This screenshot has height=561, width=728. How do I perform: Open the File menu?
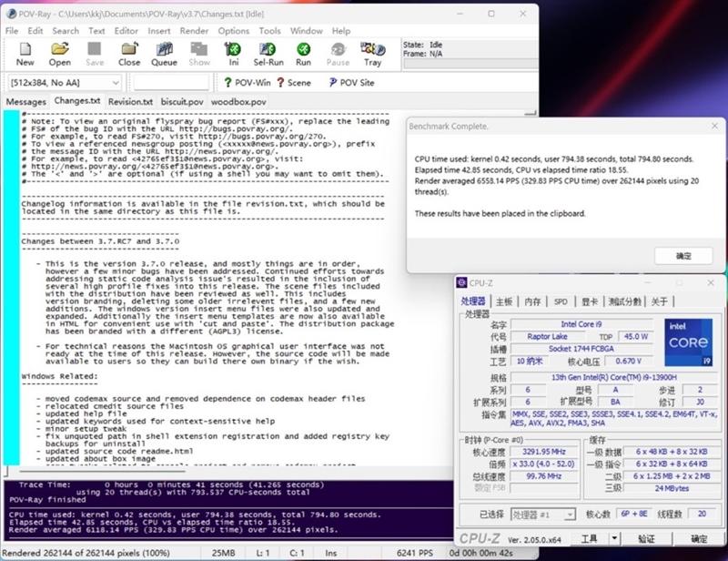[12, 31]
